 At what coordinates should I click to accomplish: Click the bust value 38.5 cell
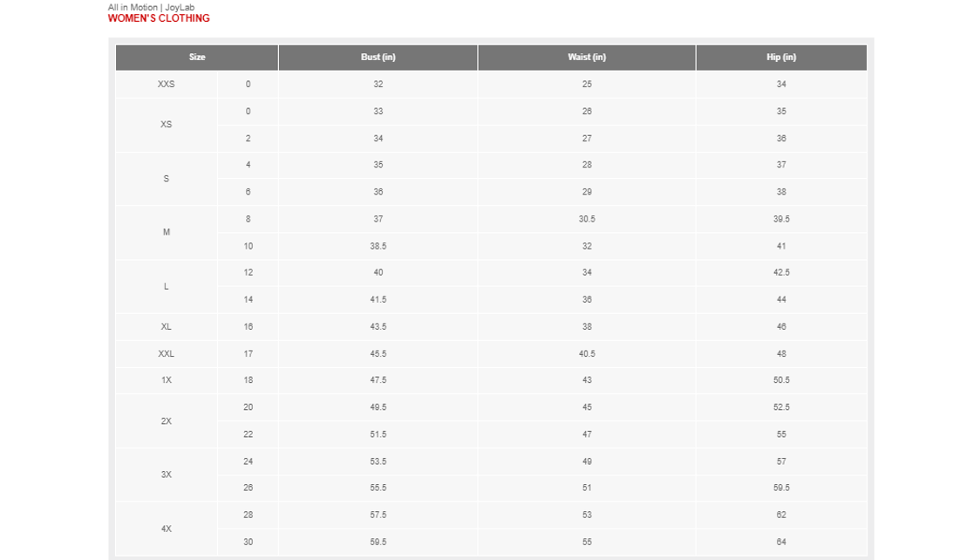pos(378,246)
